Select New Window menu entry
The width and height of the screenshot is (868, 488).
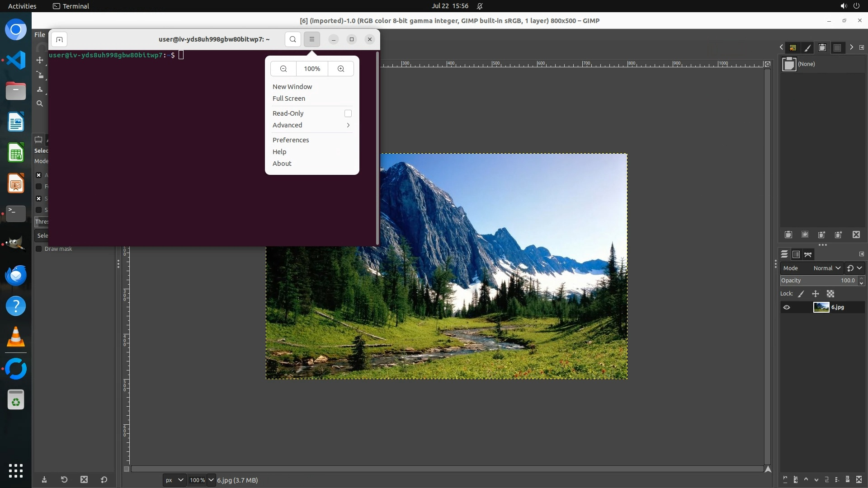[x=292, y=87]
